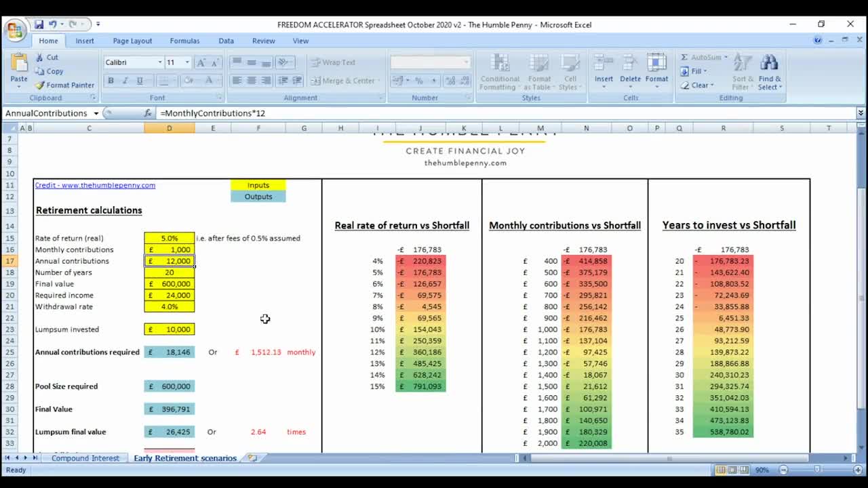Apply middle vertical alignment
This screenshot has width=868, height=488.
pyautogui.click(x=252, y=62)
